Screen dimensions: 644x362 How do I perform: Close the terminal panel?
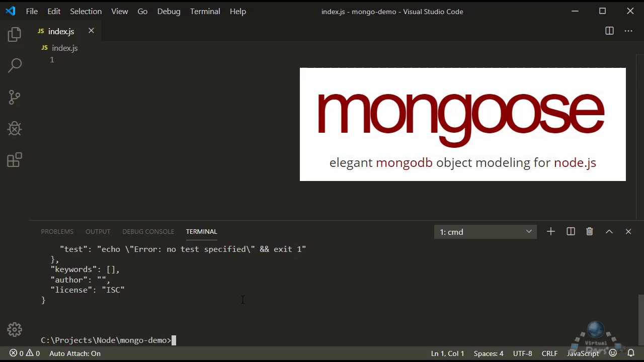pos(628,231)
